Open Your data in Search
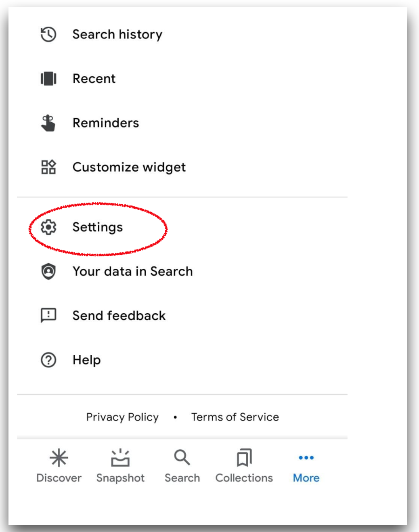The width and height of the screenshot is (419, 532). pos(132,271)
